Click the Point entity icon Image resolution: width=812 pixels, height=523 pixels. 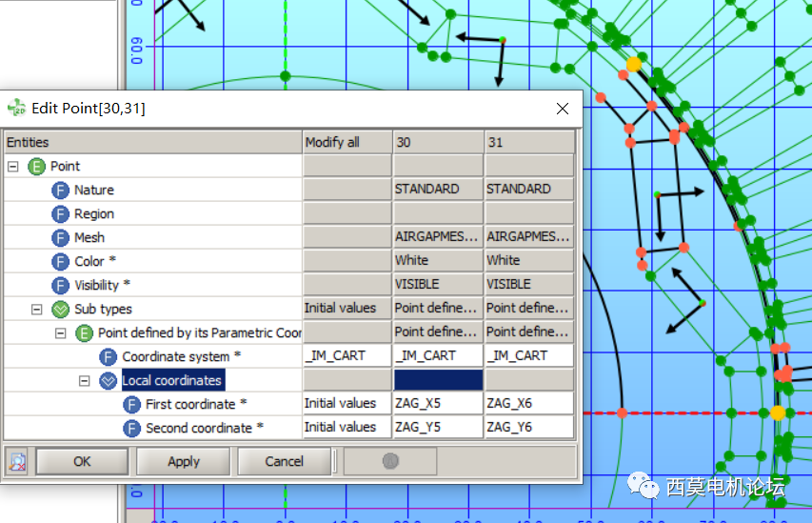pyautogui.click(x=37, y=166)
